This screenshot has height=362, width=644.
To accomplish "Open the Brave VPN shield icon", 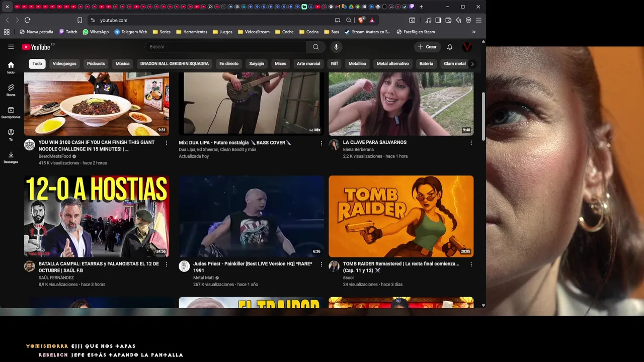I will 468,20.
